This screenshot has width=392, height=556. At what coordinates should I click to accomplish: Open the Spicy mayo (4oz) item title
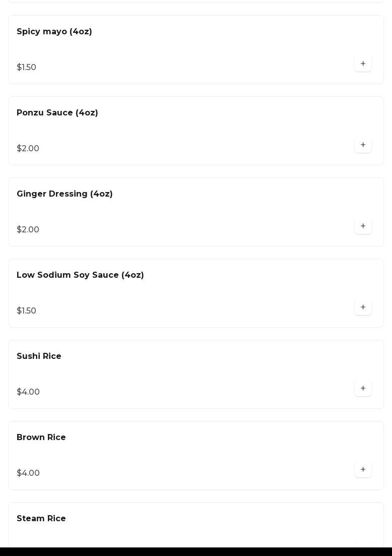pos(54,32)
